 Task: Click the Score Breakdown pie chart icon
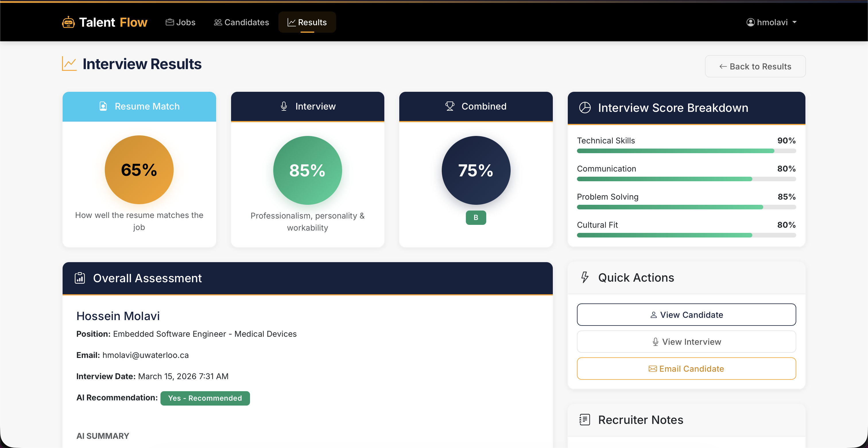click(585, 108)
